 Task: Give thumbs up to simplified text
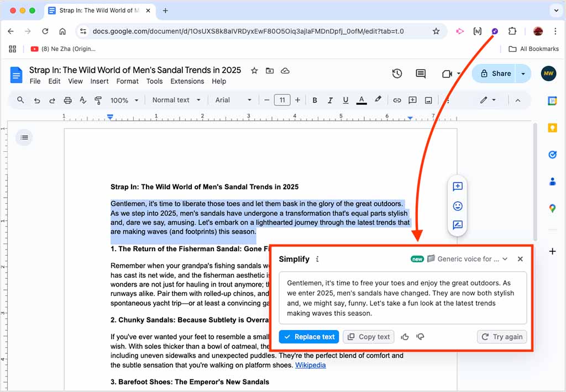pyautogui.click(x=405, y=337)
